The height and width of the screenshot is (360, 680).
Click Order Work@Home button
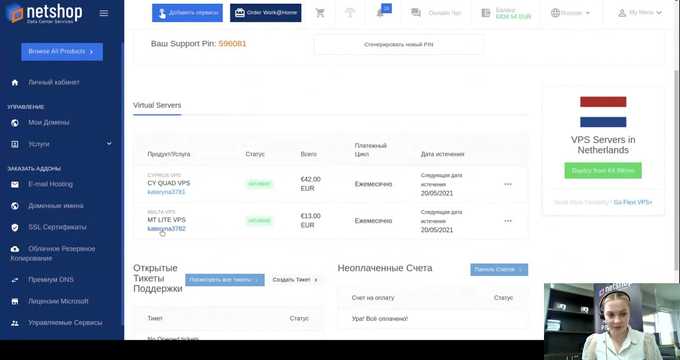(x=265, y=13)
